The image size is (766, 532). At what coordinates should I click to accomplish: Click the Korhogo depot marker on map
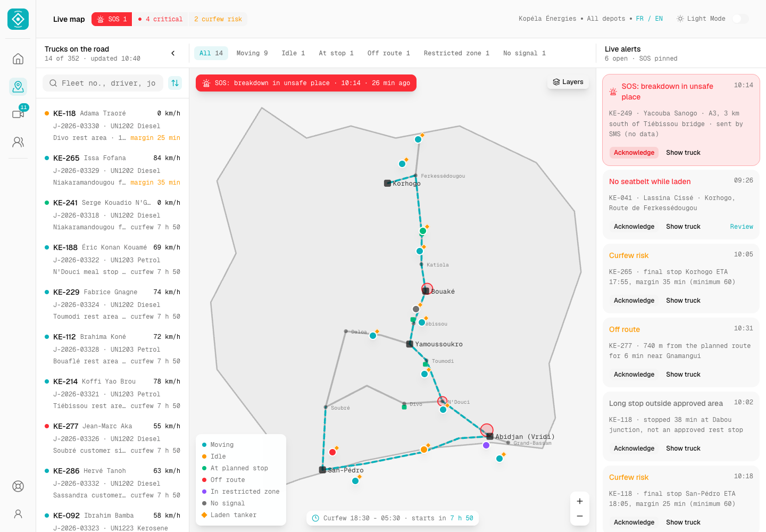[x=388, y=183]
